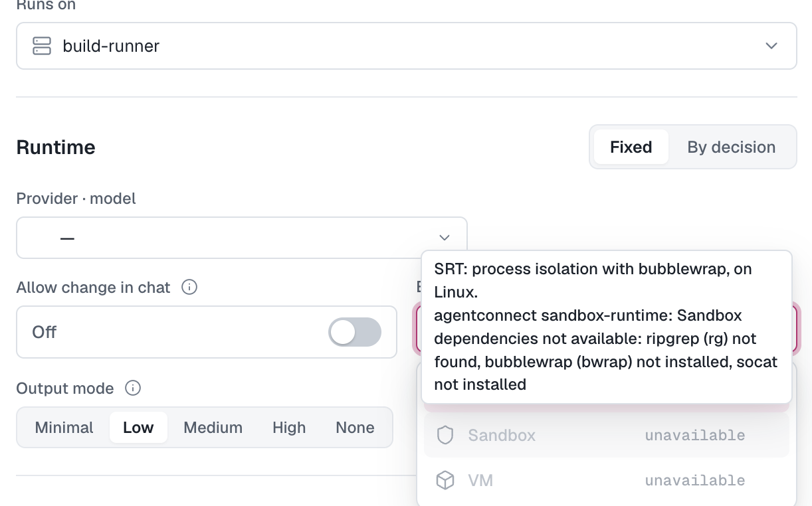The height and width of the screenshot is (506, 812).
Task: Set output mode to Minimal
Action: (x=64, y=428)
